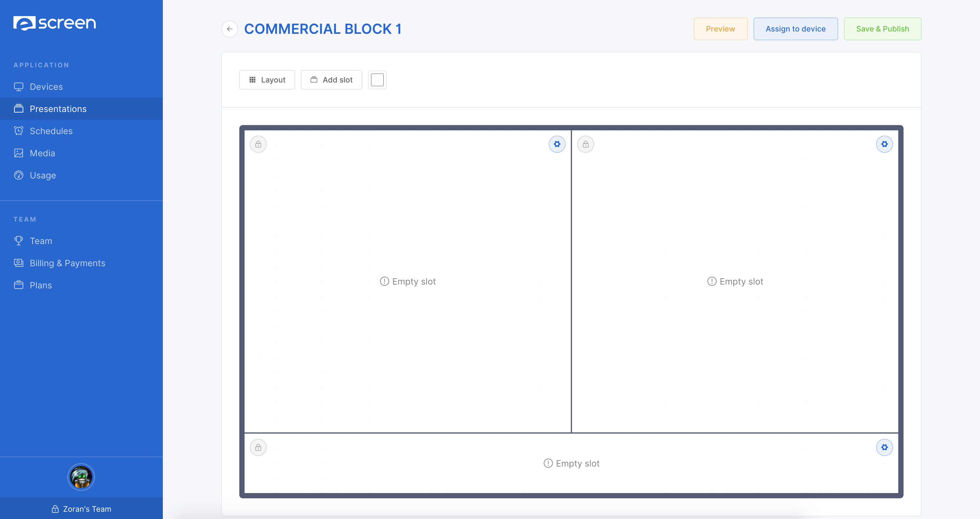Open settings gear of bottom slot
The image size is (980, 519).
pyautogui.click(x=884, y=447)
